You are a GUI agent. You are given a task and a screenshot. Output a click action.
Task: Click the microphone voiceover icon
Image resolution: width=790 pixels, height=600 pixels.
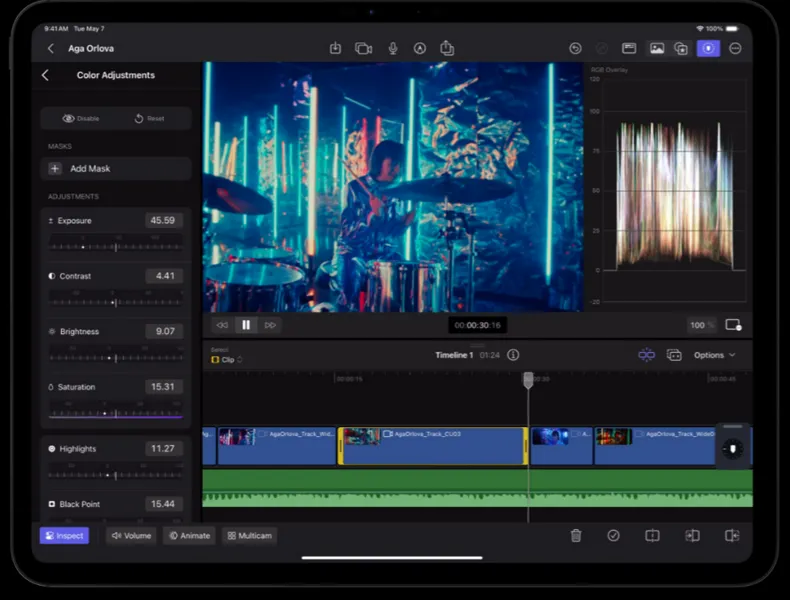pos(393,48)
